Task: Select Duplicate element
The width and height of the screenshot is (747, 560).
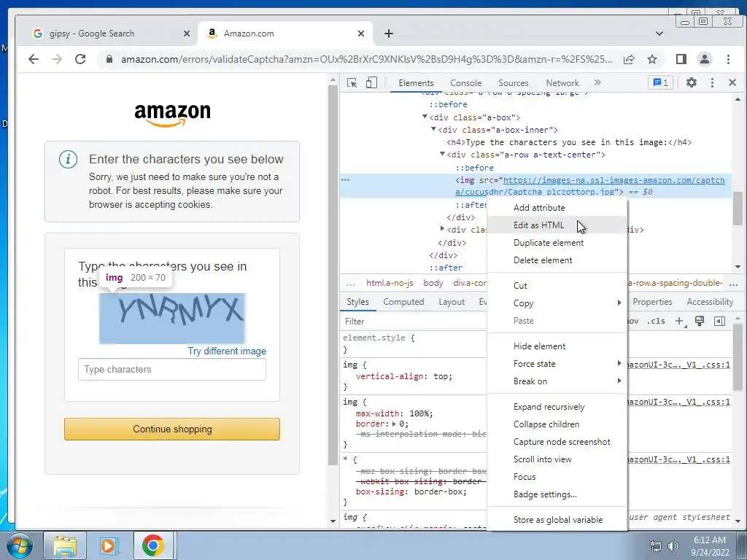Action: coord(557,243)
